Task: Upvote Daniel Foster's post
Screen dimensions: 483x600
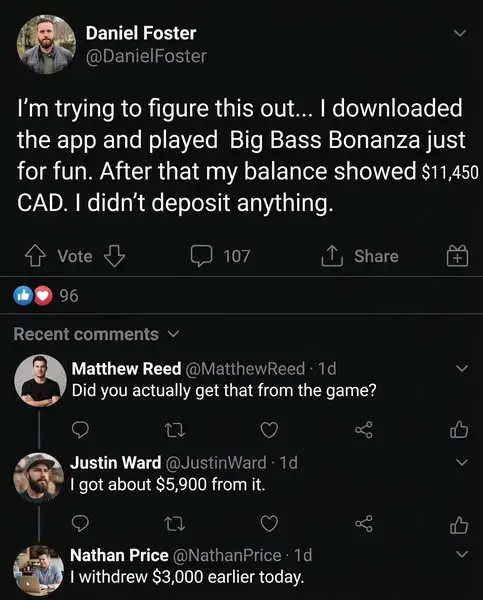Action: [34, 256]
